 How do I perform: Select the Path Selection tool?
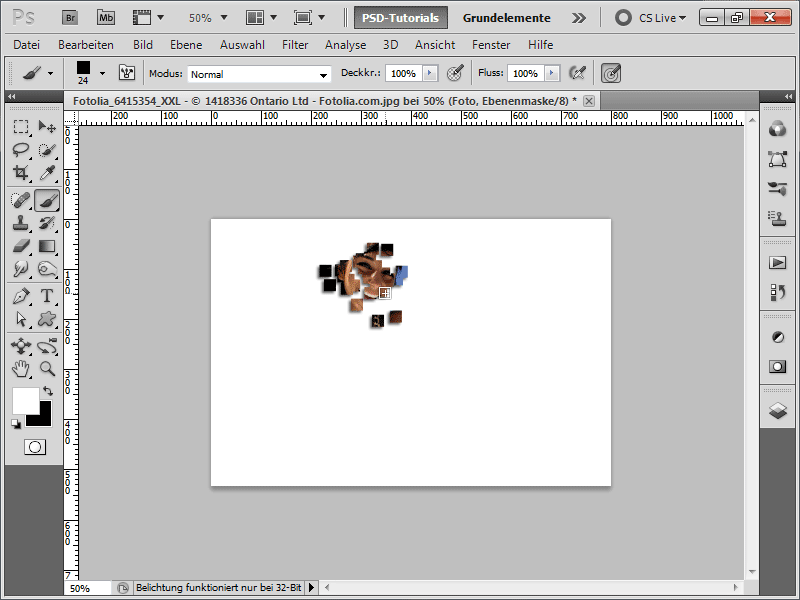[x=21, y=319]
